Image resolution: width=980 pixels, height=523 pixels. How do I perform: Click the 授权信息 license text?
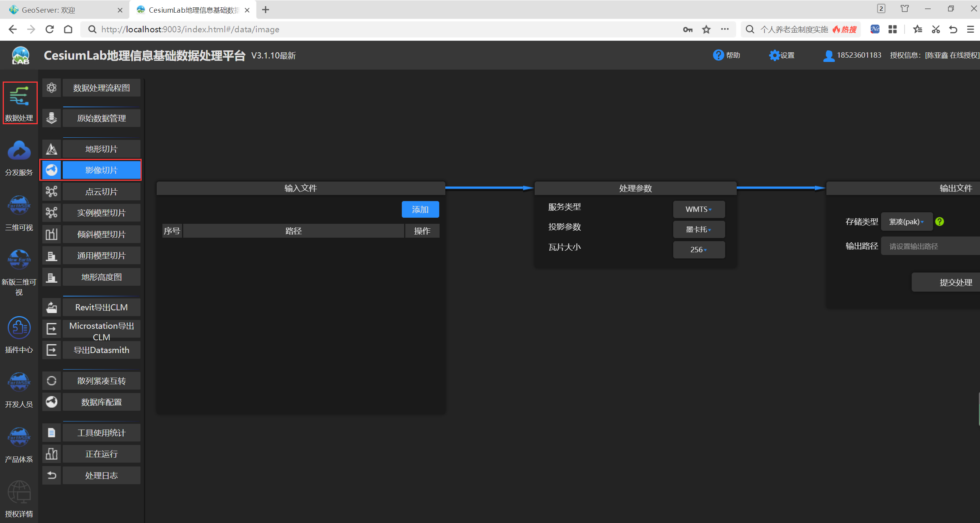pyautogui.click(x=934, y=55)
